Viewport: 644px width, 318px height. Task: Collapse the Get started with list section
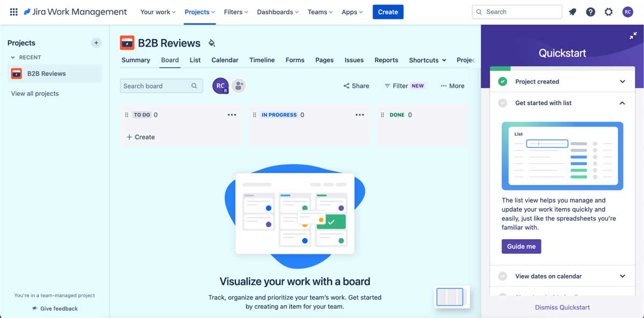point(622,102)
